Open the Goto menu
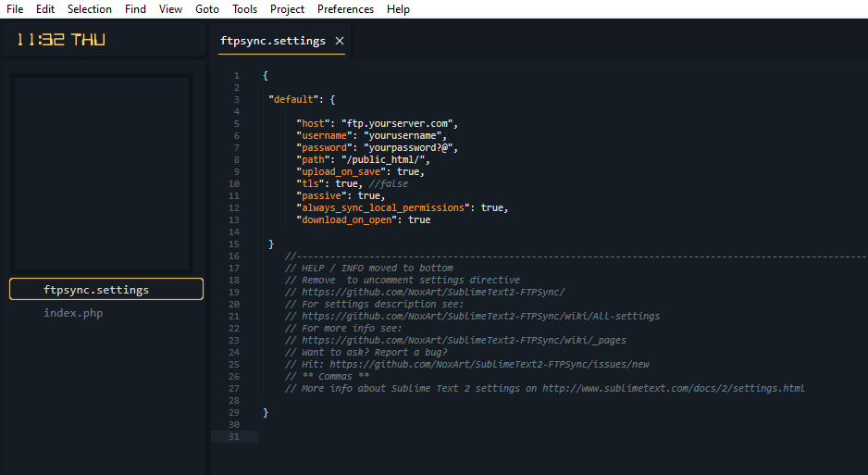 [x=207, y=9]
